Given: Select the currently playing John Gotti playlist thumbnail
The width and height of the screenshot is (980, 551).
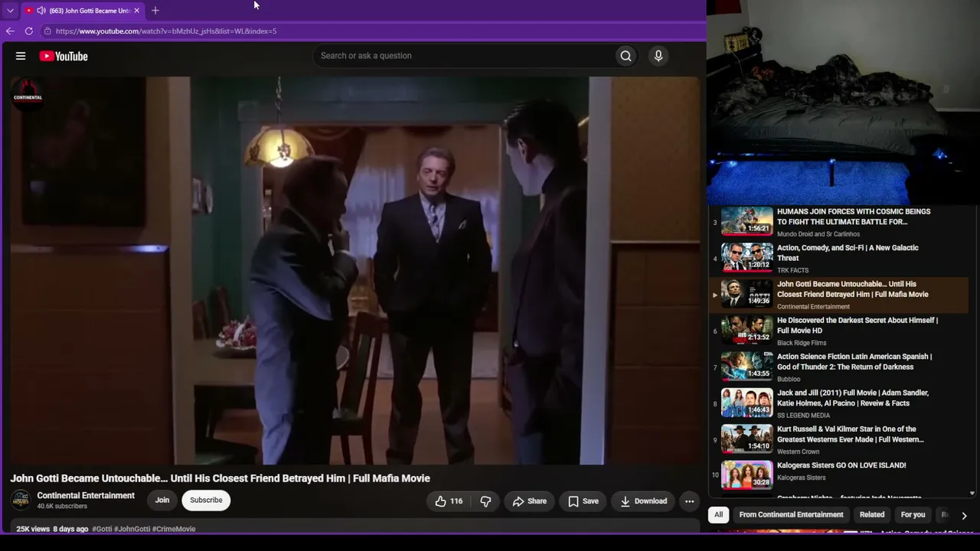Looking at the screenshot, I should click(747, 294).
